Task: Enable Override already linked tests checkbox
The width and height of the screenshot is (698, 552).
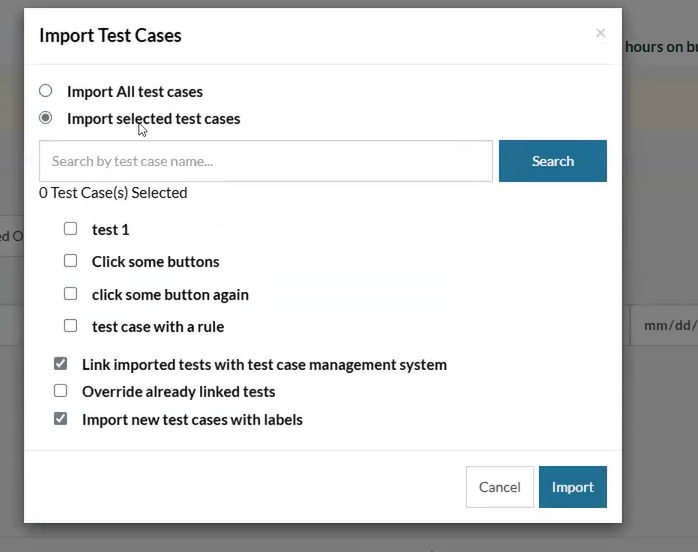Action: click(61, 391)
